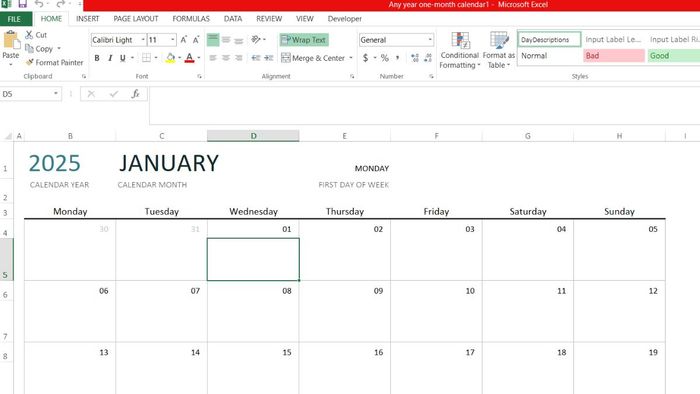Image resolution: width=700 pixels, height=394 pixels.
Task: Click the Insert Function fx icon
Action: (x=135, y=94)
